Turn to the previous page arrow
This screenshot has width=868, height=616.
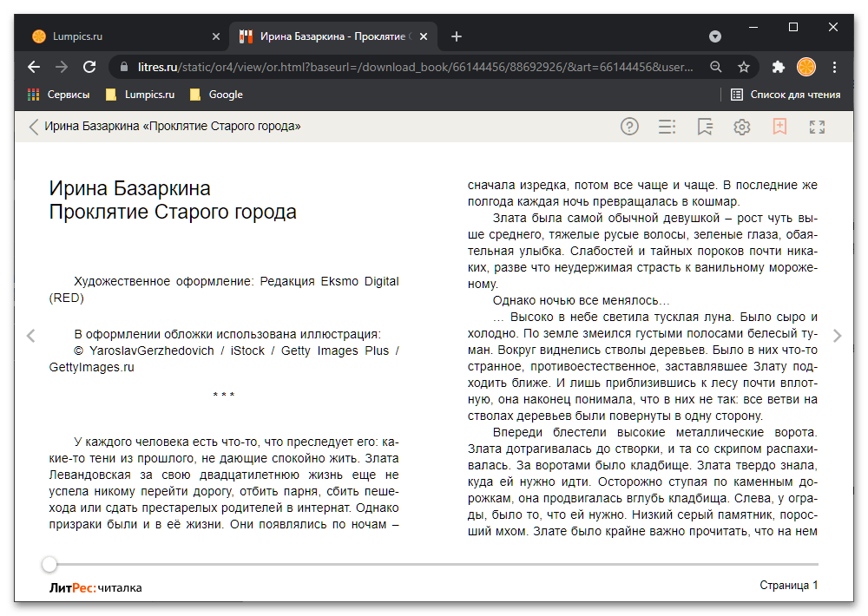point(31,336)
